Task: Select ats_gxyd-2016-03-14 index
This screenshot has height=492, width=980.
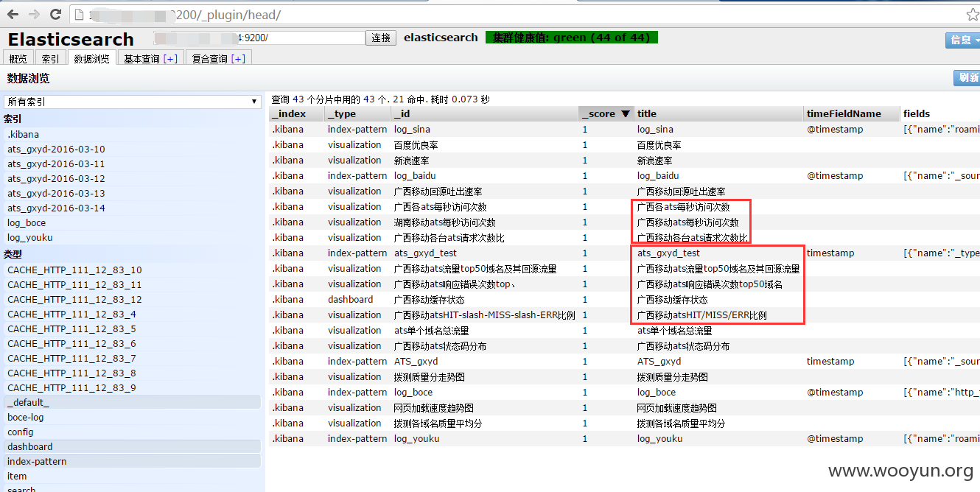Action: pyautogui.click(x=133, y=208)
